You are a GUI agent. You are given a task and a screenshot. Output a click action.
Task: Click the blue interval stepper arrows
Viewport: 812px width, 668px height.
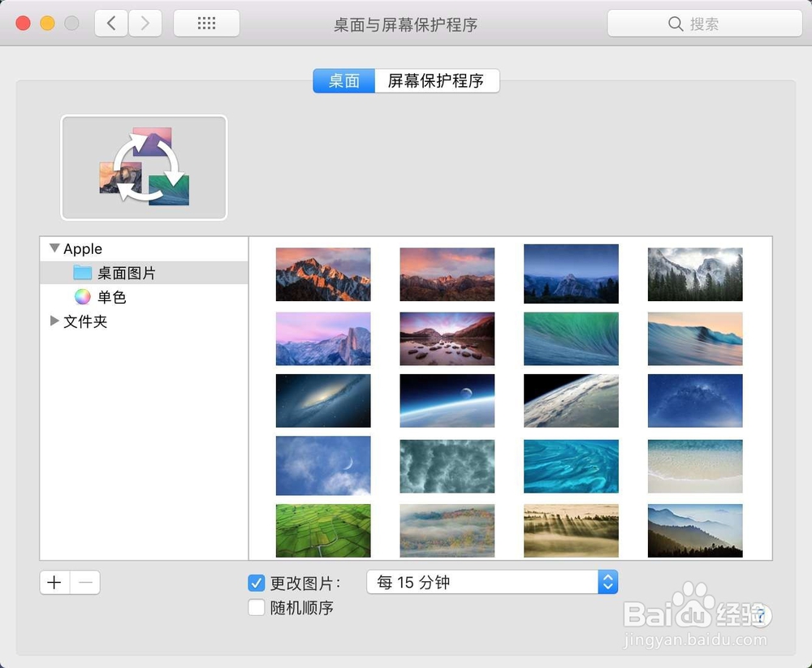pyautogui.click(x=608, y=582)
